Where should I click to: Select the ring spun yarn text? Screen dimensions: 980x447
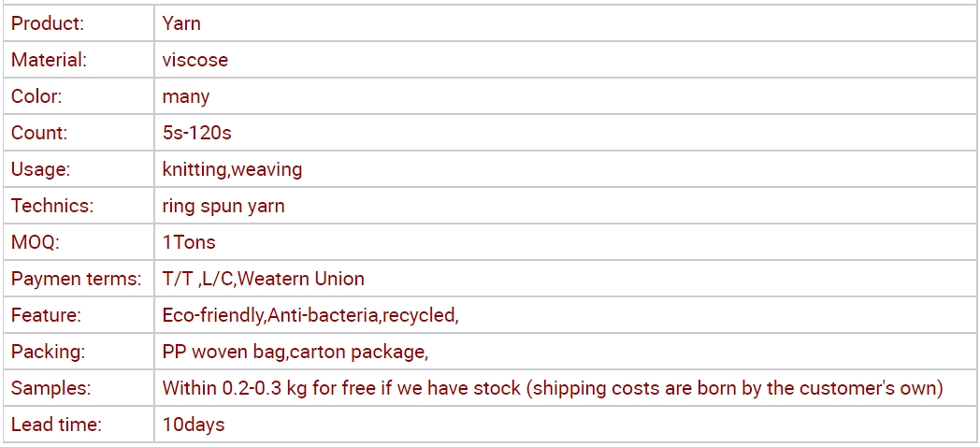coord(223,207)
